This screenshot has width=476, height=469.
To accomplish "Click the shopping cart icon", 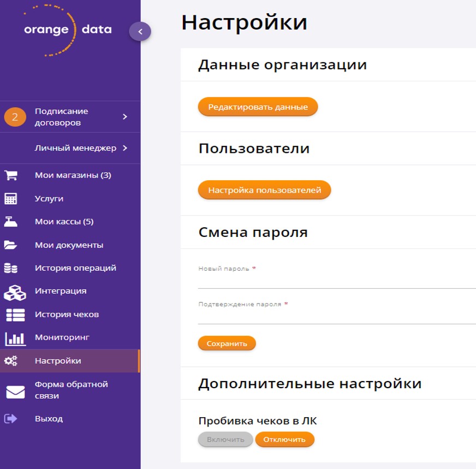I will tap(11, 175).
